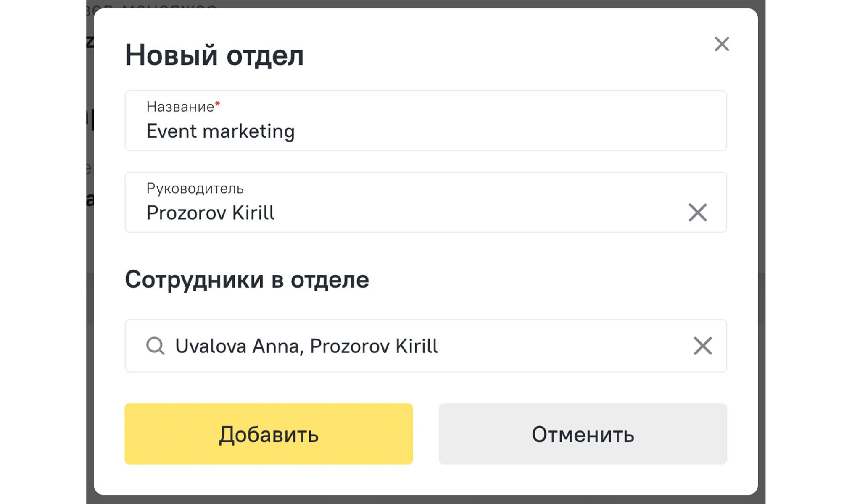Clear the employees search field

pos(702,346)
